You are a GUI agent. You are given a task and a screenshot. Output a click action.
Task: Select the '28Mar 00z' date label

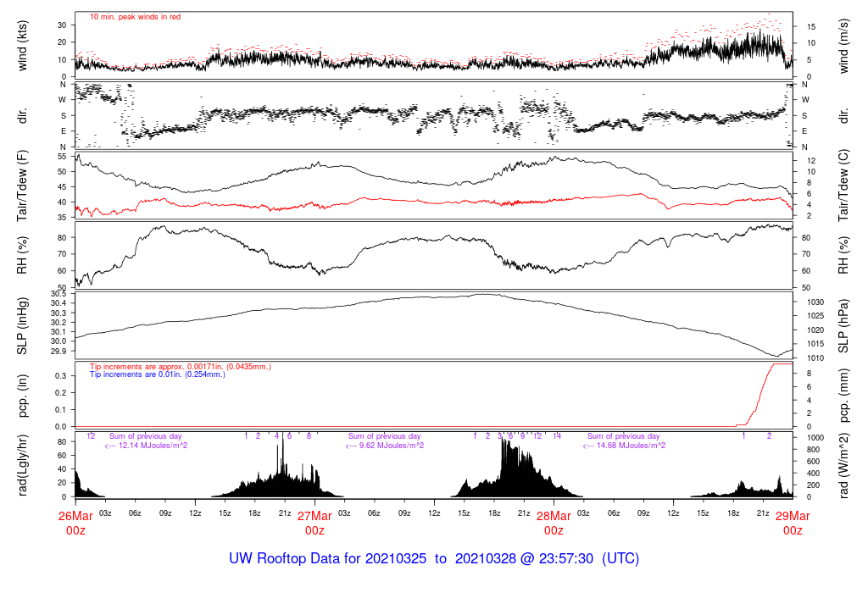(554, 524)
